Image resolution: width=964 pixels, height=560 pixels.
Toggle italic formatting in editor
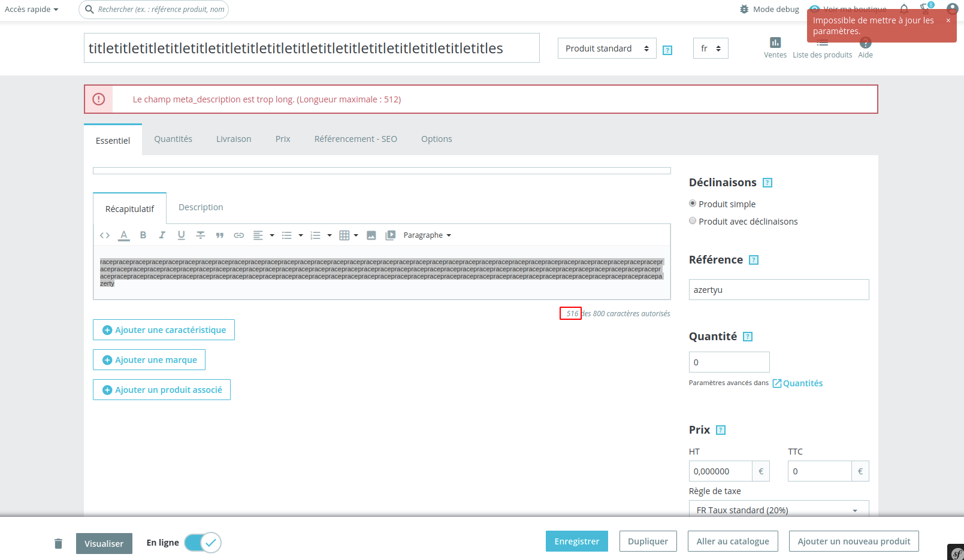point(162,235)
